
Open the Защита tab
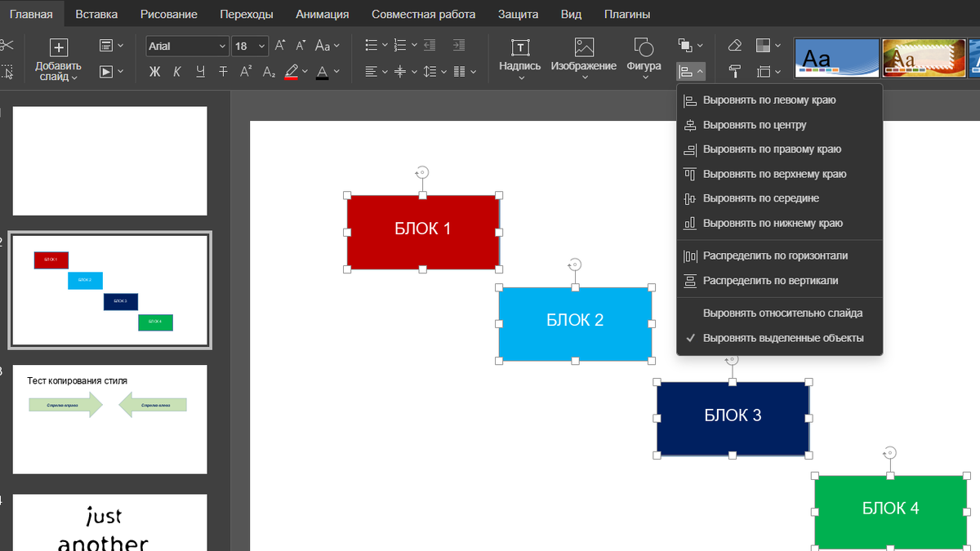518,14
